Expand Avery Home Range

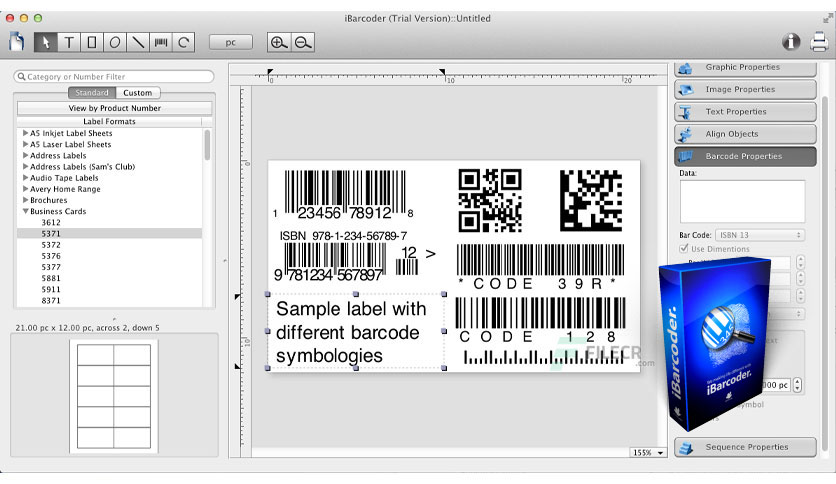coord(25,189)
